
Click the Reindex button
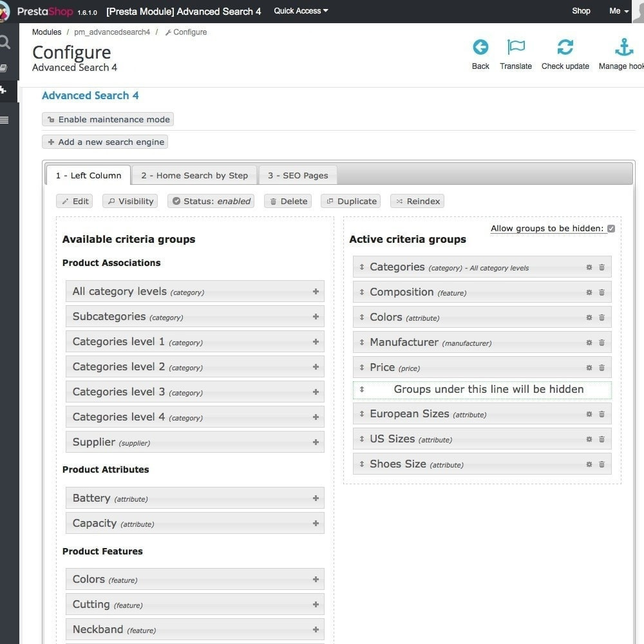[417, 201]
